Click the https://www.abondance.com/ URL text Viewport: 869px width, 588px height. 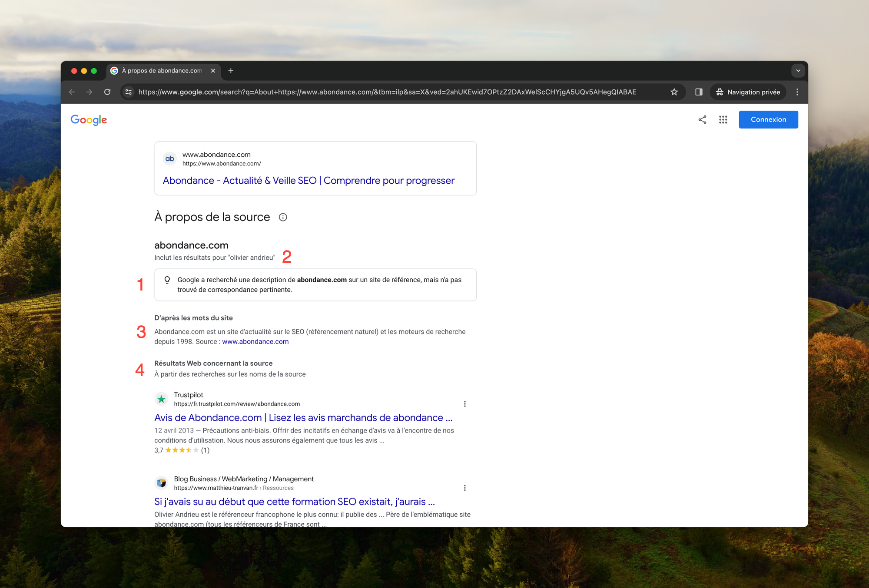222,164
